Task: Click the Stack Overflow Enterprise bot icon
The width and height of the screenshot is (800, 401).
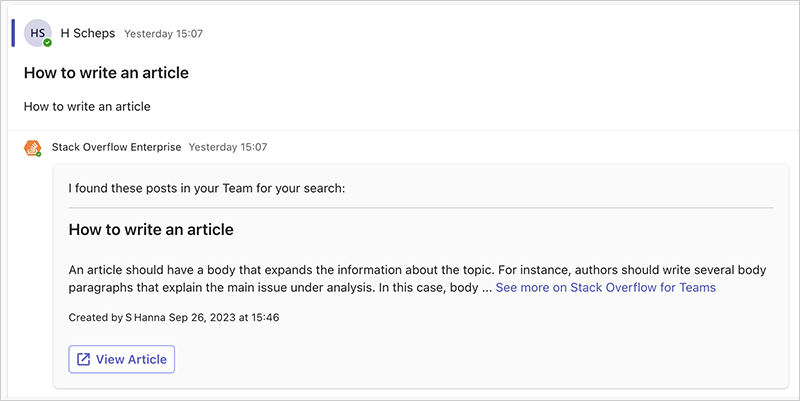Action: [32, 147]
